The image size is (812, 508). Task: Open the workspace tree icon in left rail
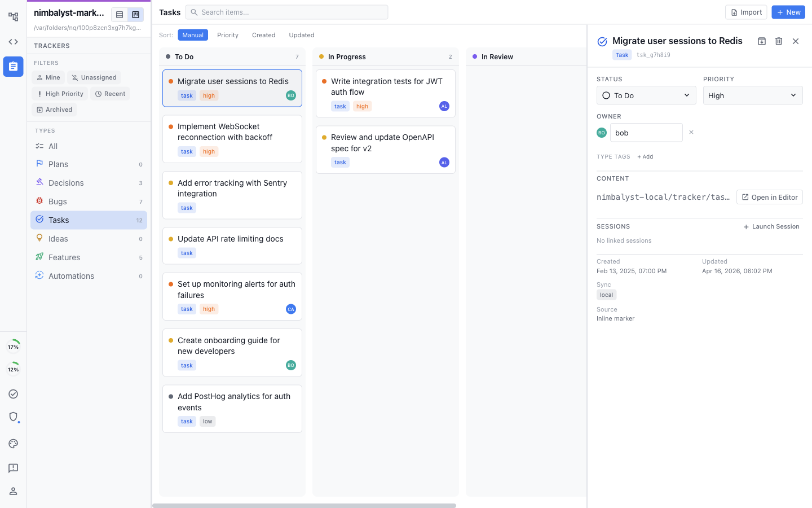(x=13, y=17)
